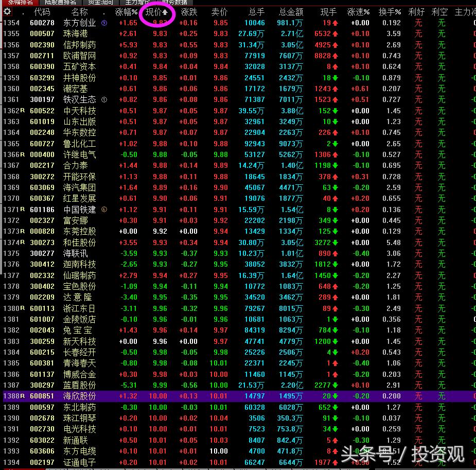This screenshot has height=470, width=476.
Task: Sort by 现手 column header
Action: (328, 12)
